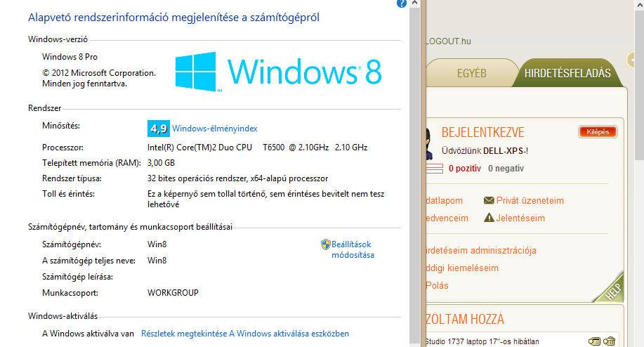Click the scroll-up arrow of the system window
The width and height of the screenshot is (644, 347).
click(x=414, y=3)
